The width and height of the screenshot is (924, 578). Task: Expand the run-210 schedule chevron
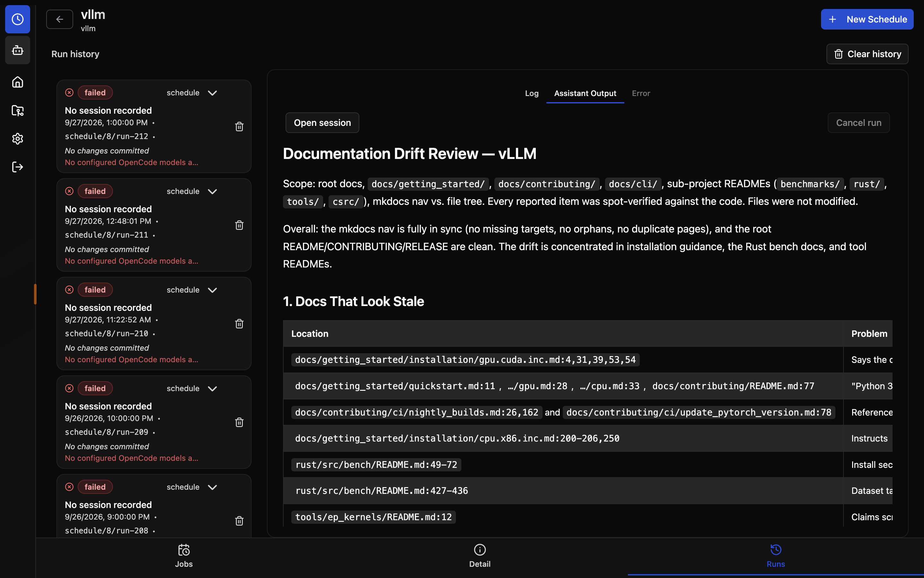[x=212, y=290]
